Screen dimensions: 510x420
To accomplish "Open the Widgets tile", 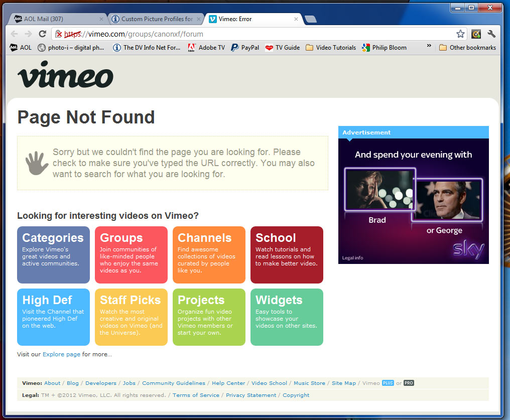I will click(x=287, y=317).
